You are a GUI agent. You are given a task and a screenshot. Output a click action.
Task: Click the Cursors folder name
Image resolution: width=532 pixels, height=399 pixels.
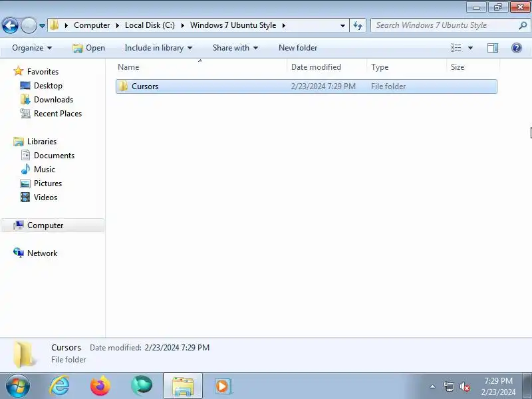(145, 86)
